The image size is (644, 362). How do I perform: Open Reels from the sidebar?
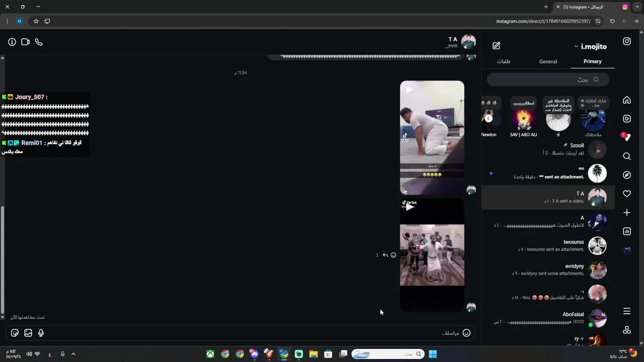point(627,119)
